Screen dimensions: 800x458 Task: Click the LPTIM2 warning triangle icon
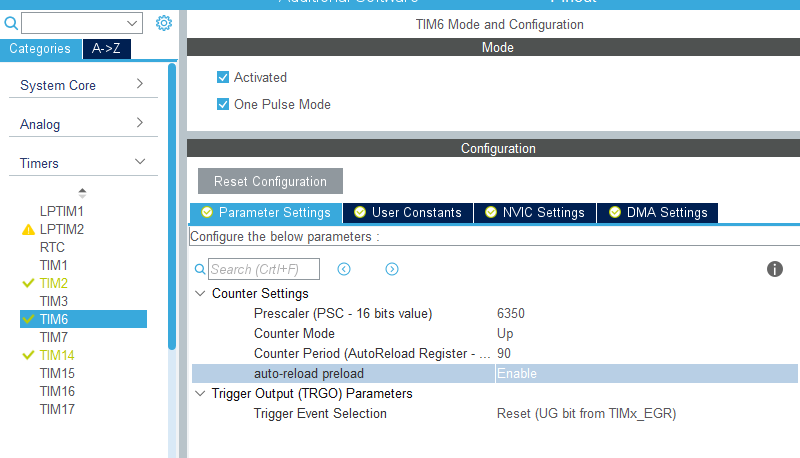click(x=29, y=230)
